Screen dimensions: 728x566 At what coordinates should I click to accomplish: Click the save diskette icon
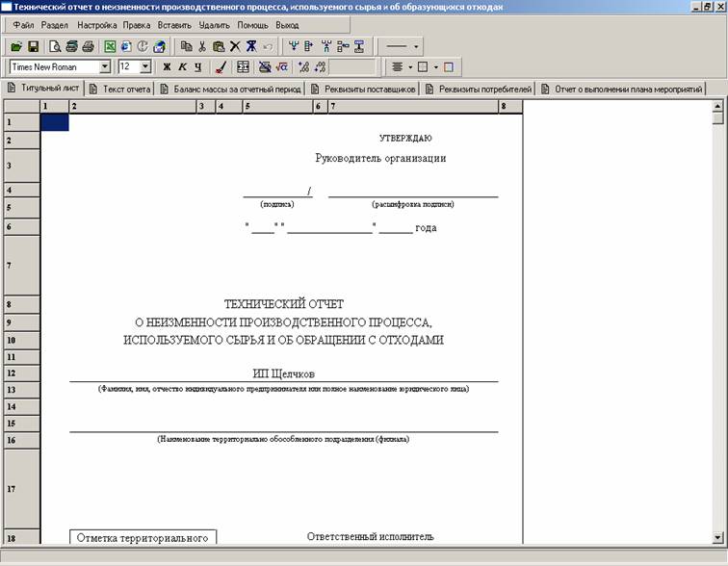[x=32, y=46]
